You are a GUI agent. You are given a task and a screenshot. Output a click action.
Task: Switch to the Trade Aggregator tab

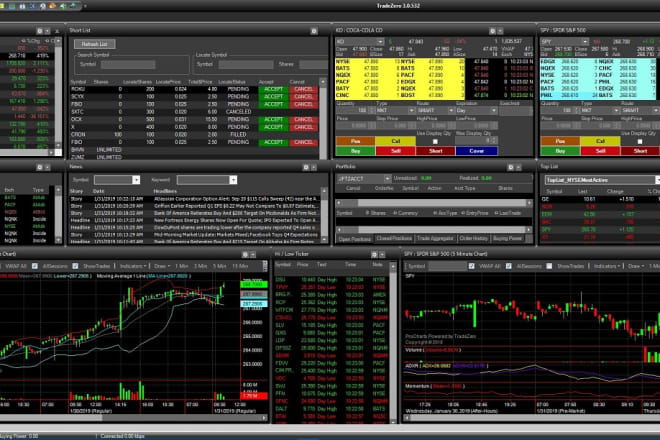436,239
